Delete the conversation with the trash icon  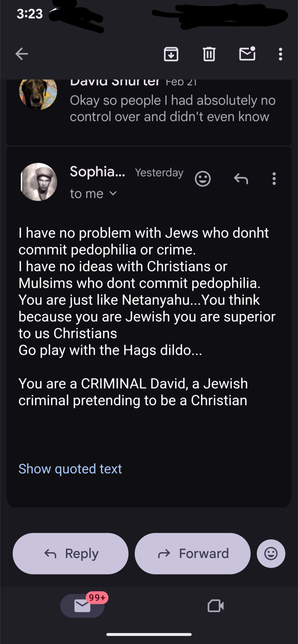coord(209,54)
